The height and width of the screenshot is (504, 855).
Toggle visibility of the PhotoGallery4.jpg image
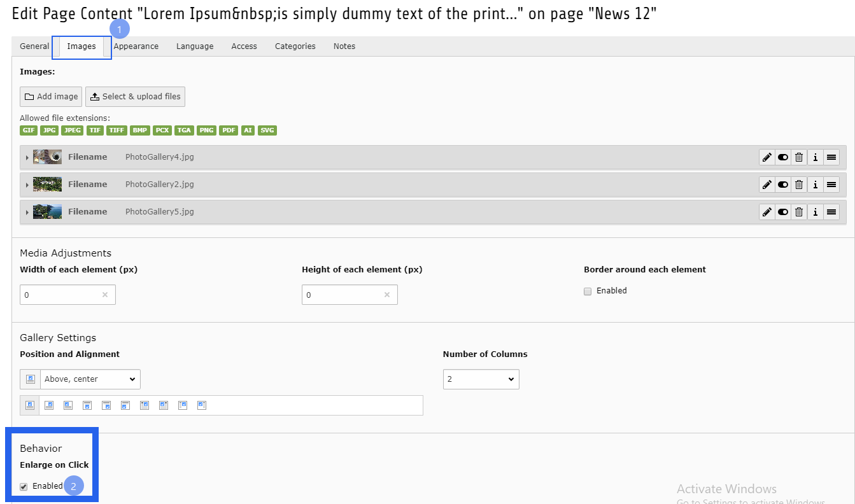tap(783, 157)
